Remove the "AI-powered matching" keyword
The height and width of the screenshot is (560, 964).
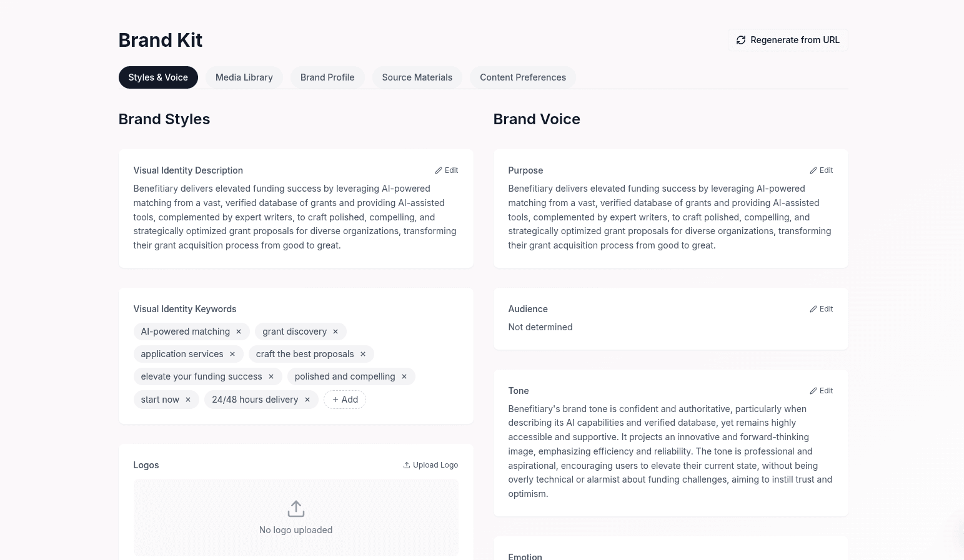pos(238,332)
